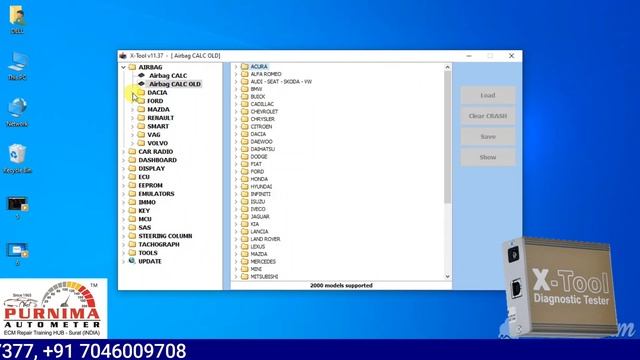
Task: Select the EMULATORS category
Action: click(x=156, y=194)
